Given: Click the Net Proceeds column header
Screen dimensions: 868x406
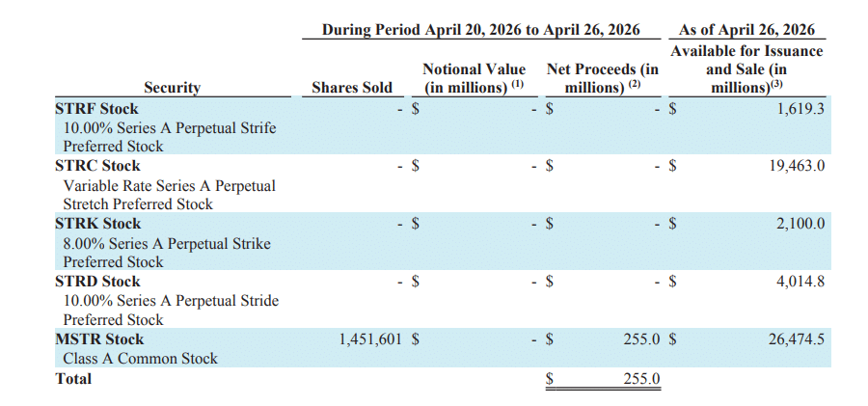Looking at the screenshot, I should coord(602,78).
